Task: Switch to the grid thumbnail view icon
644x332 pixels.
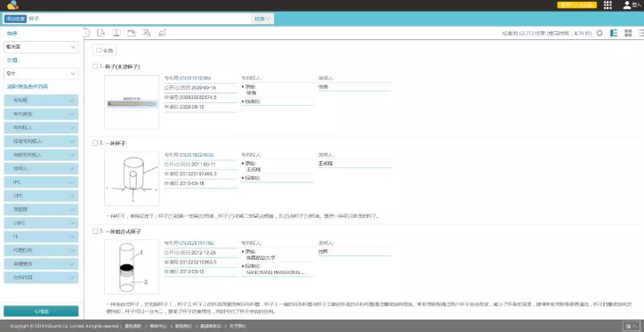Action: coord(628,33)
